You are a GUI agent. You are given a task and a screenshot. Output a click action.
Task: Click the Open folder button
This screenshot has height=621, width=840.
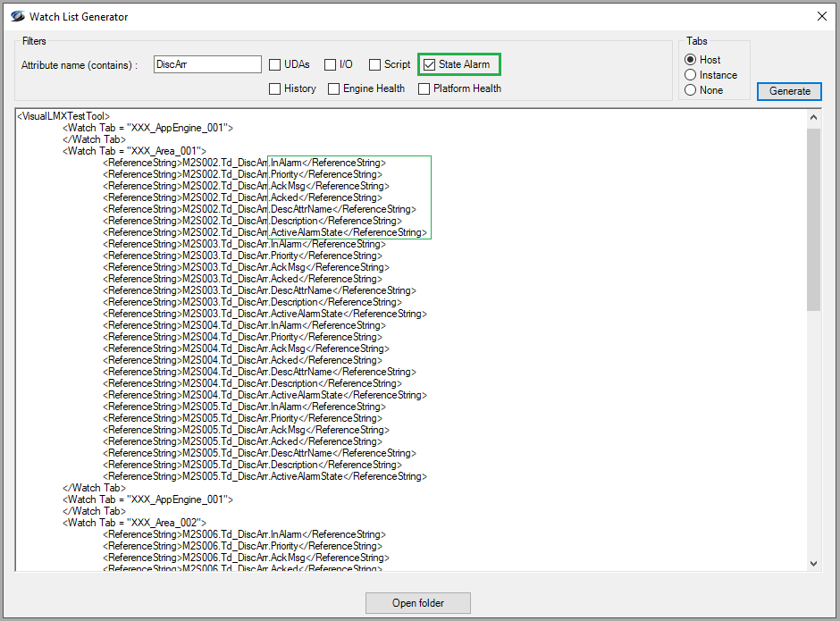tap(417, 603)
